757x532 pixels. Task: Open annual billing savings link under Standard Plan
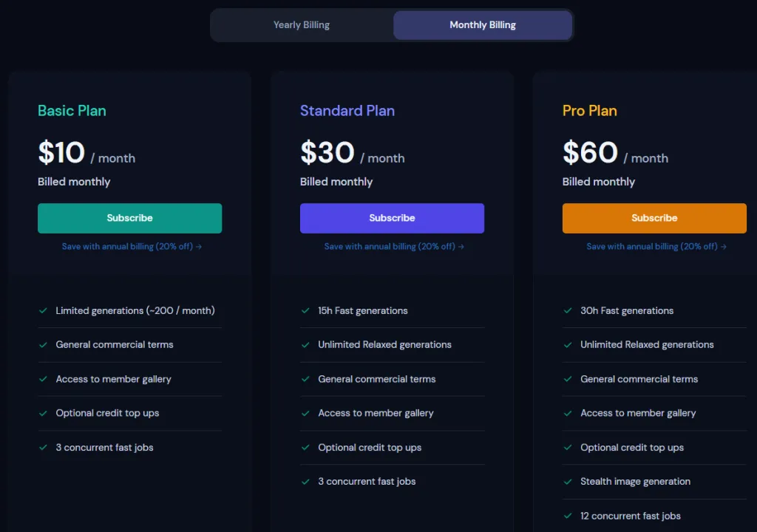(394, 247)
